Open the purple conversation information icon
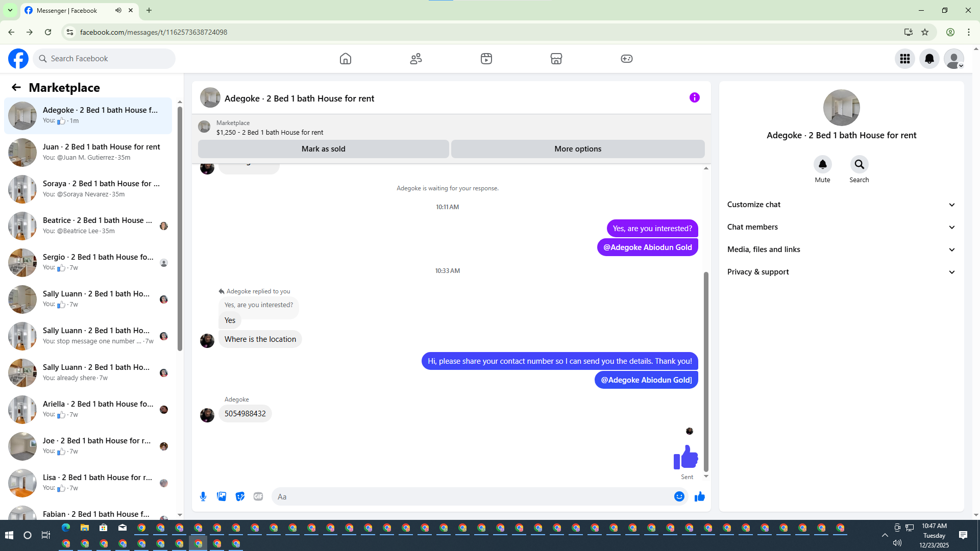980x551 pixels. 694,97
